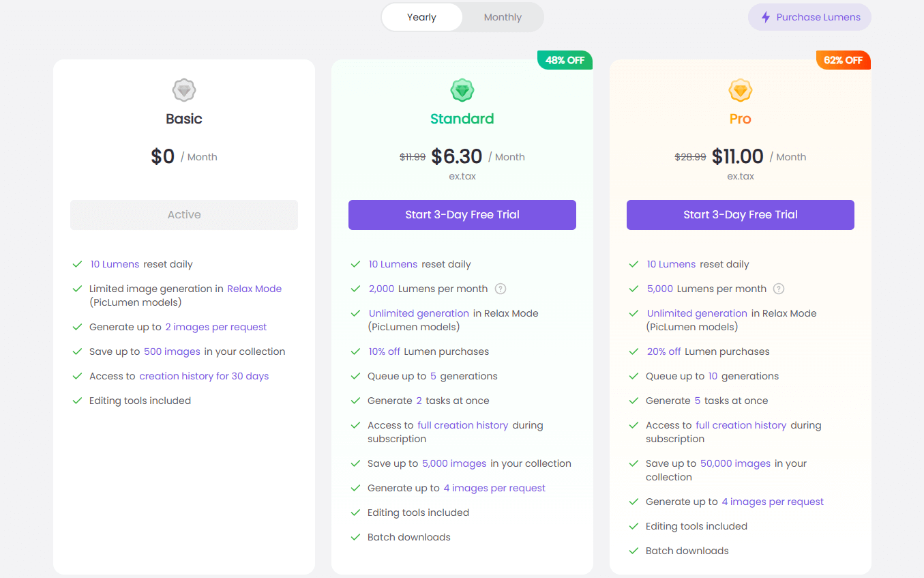The image size is (924, 578).
Task: Click the 50,000 images link in Pro
Action: click(735, 463)
